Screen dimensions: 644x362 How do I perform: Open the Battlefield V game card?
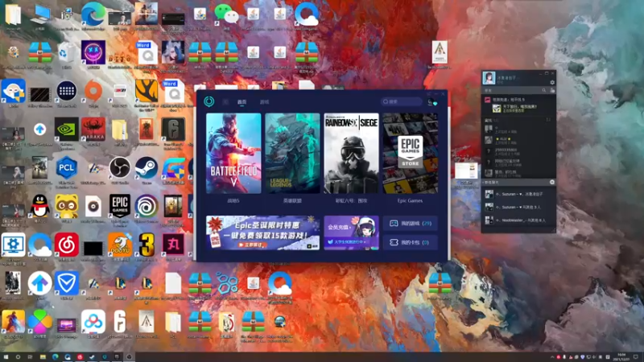[x=233, y=154]
